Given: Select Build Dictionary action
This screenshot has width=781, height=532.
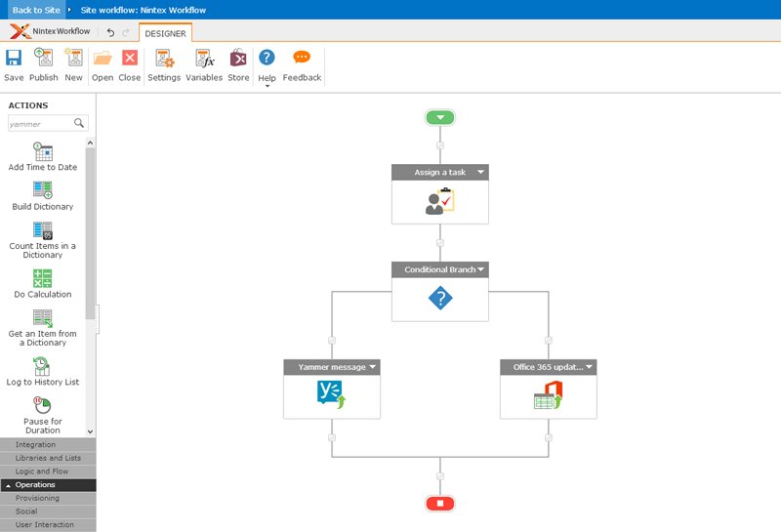Looking at the screenshot, I should click(43, 196).
